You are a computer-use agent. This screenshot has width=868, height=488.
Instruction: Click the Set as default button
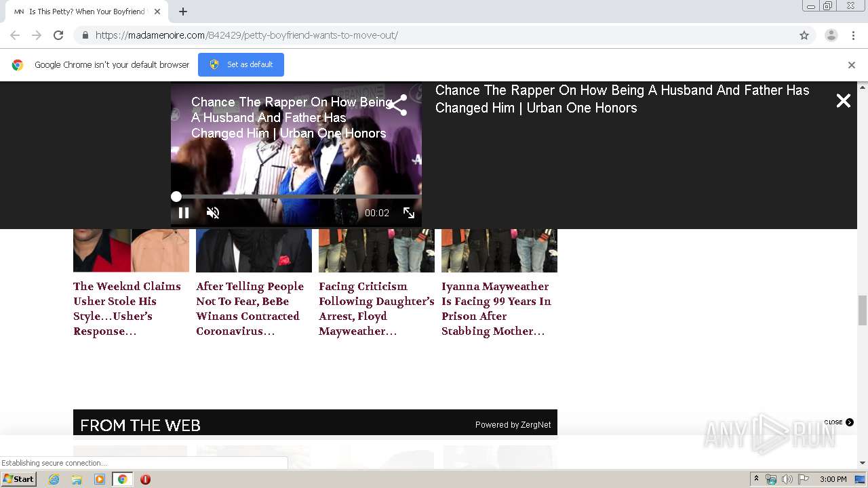click(x=241, y=64)
